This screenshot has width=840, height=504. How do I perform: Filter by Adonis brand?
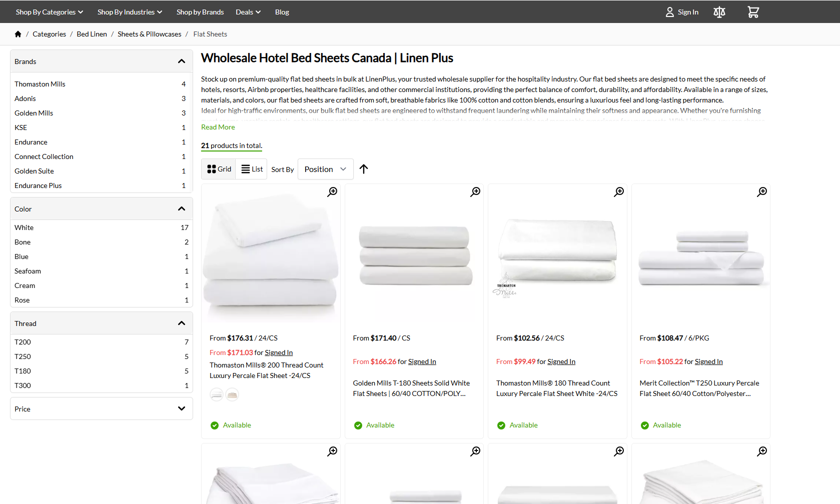point(100,98)
